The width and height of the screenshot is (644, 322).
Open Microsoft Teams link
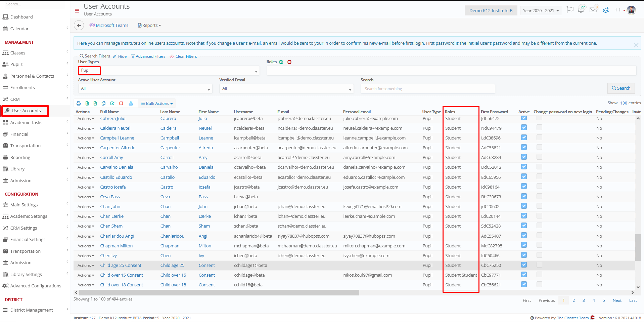pos(109,26)
